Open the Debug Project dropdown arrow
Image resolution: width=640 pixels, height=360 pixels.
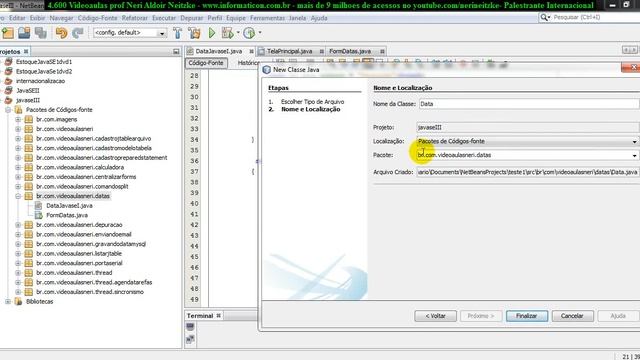pos(238,33)
